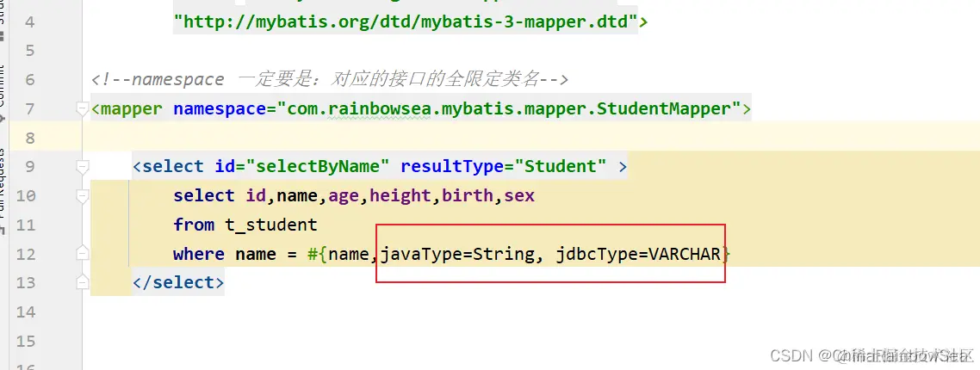Viewport: 980px width, 370px height.
Task: Click line number 15 in the gutter
Action: (26, 342)
